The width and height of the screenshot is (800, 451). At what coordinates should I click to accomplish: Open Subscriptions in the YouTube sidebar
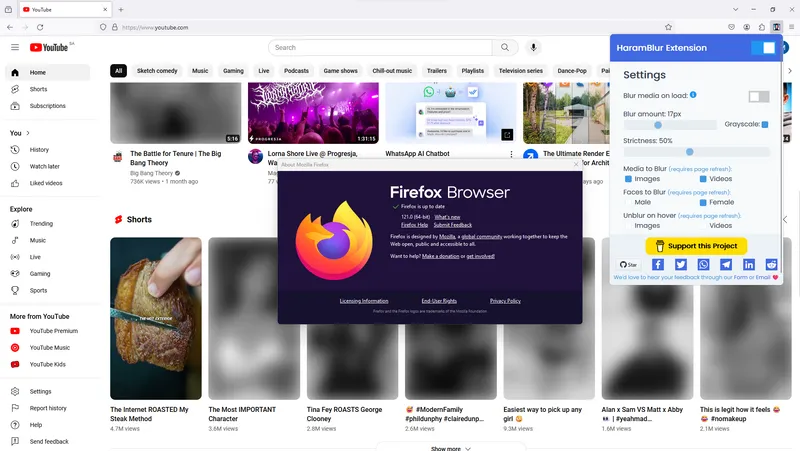(47, 105)
